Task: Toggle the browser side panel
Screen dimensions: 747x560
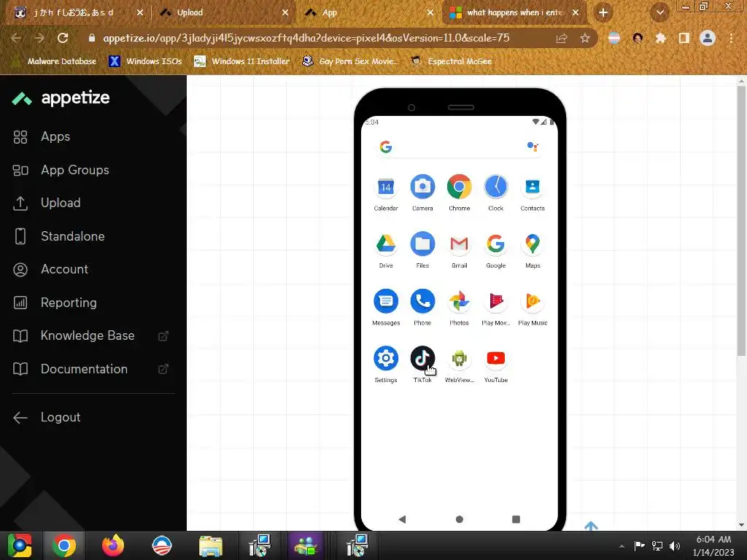Action: coord(684,38)
